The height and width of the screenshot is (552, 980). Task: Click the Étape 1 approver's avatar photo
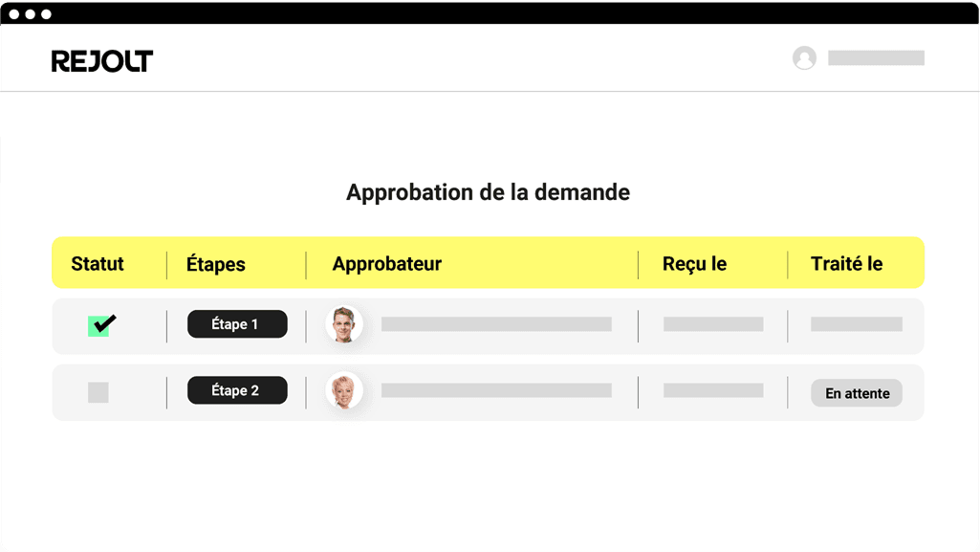(344, 324)
